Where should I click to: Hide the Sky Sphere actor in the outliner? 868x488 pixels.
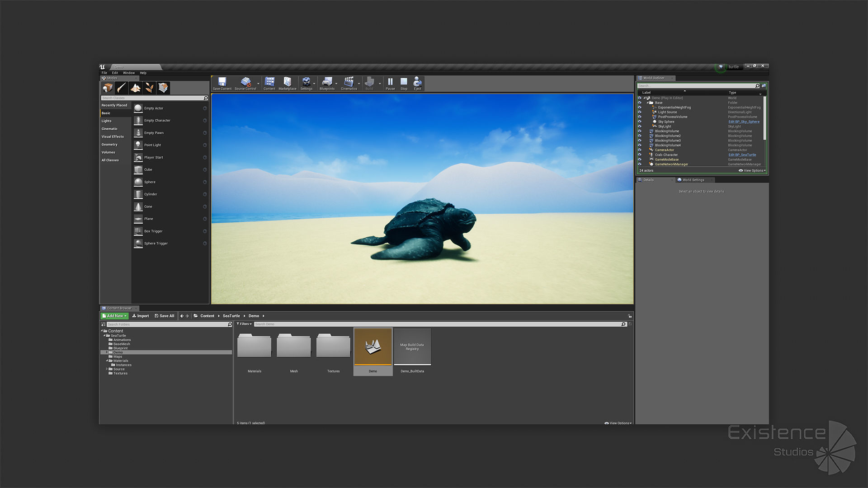click(x=639, y=122)
